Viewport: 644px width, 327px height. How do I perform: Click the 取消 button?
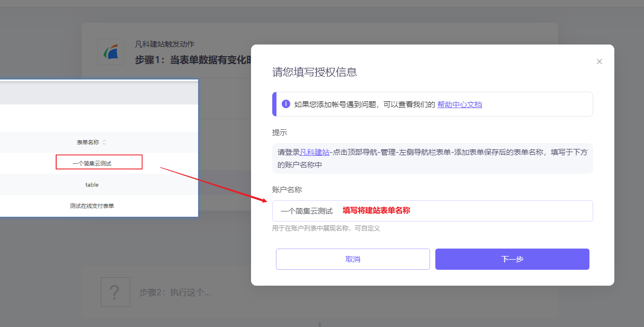(x=353, y=259)
